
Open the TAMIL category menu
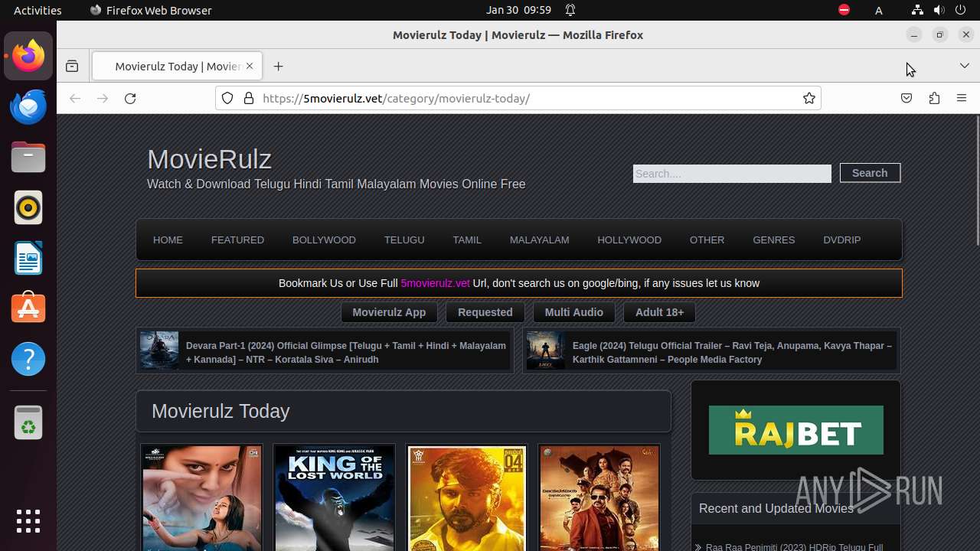point(467,240)
